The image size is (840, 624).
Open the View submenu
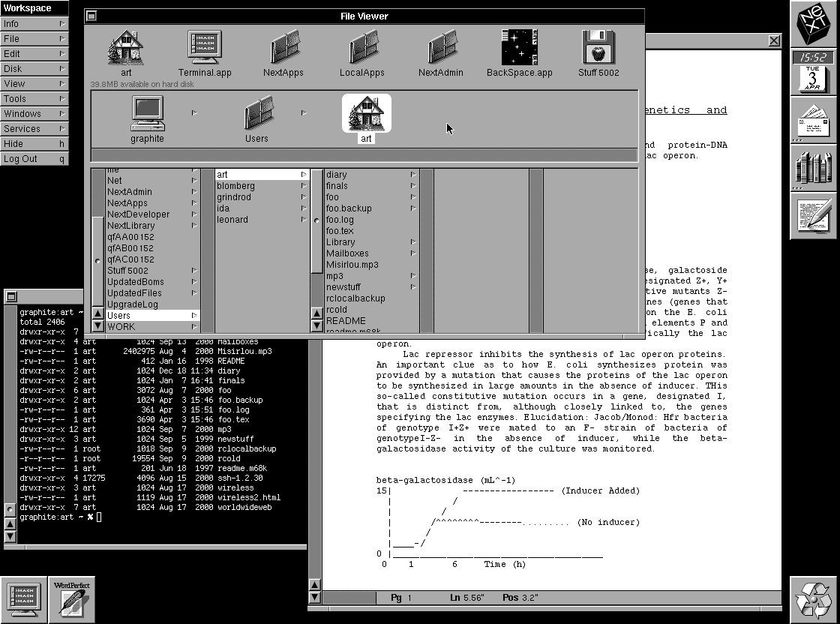[x=34, y=83]
